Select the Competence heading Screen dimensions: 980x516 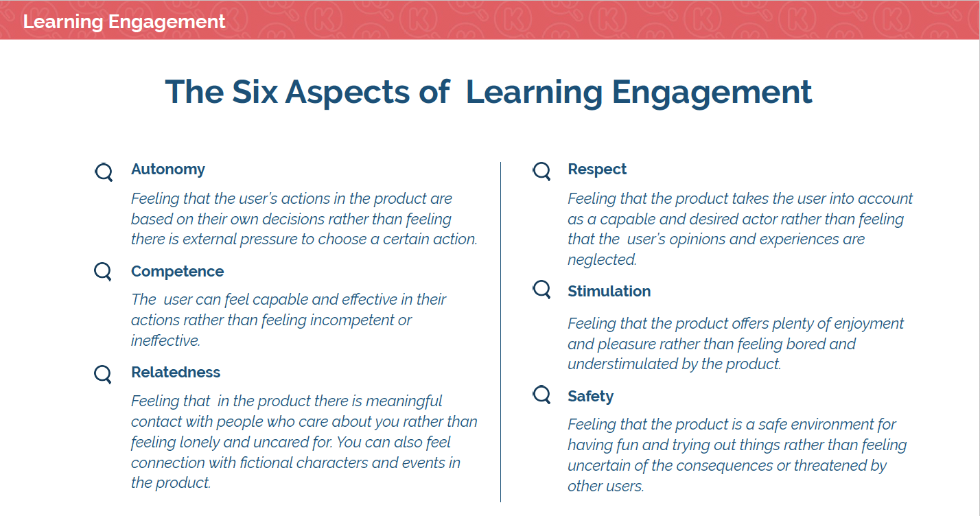coord(178,272)
